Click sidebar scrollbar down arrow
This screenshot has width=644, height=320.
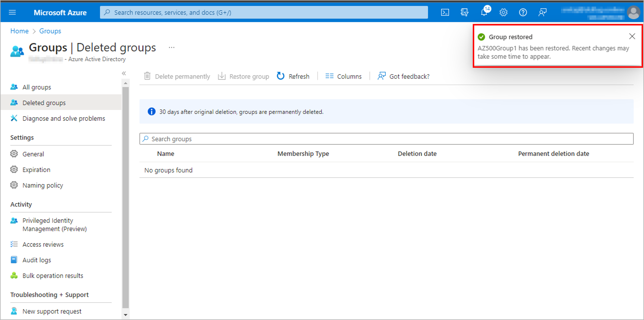[x=125, y=315]
